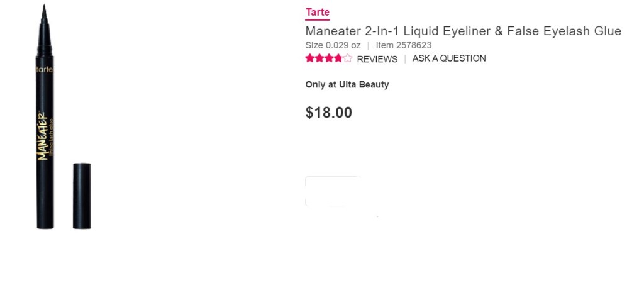Viewport: 644px width, 300px height.
Task: Click the lower black barrel of the pen
Action: [45, 201]
